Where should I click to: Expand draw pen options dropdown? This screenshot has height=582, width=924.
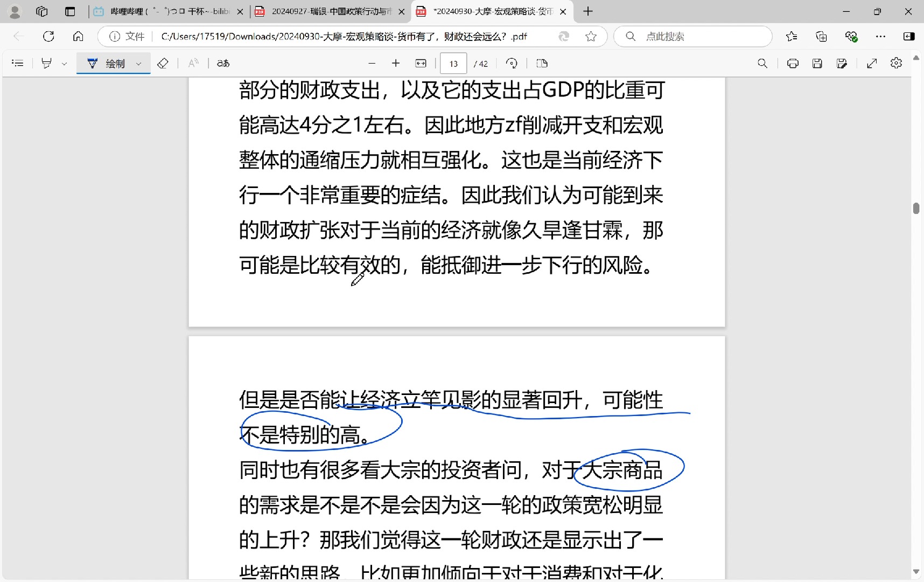point(139,64)
